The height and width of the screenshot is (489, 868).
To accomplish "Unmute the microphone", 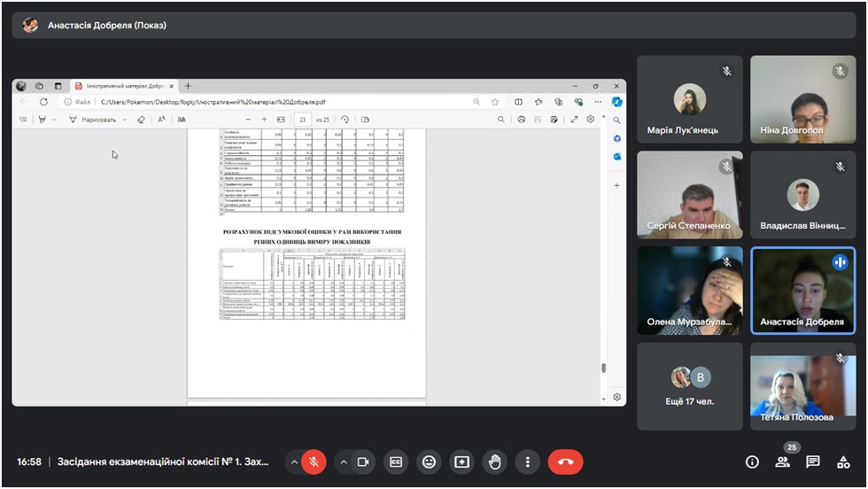I will click(313, 462).
